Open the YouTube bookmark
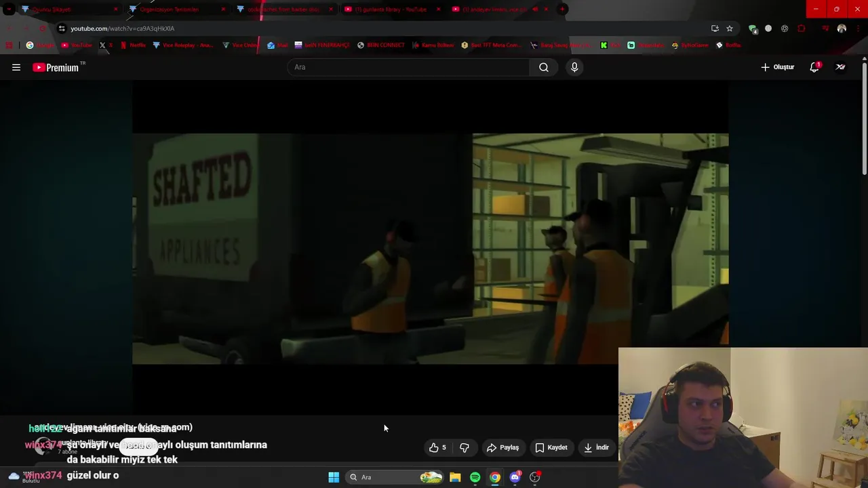This screenshot has width=868, height=488. (x=77, y=45)
